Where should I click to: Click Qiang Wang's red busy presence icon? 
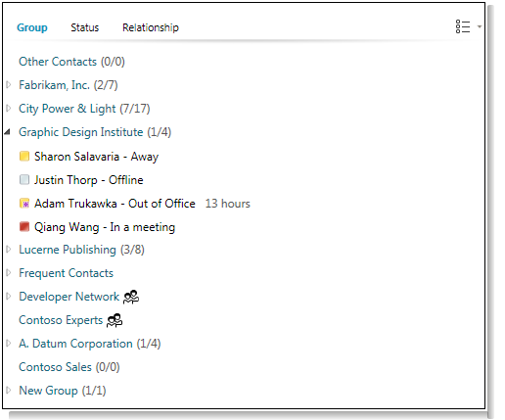click(24, 227)
